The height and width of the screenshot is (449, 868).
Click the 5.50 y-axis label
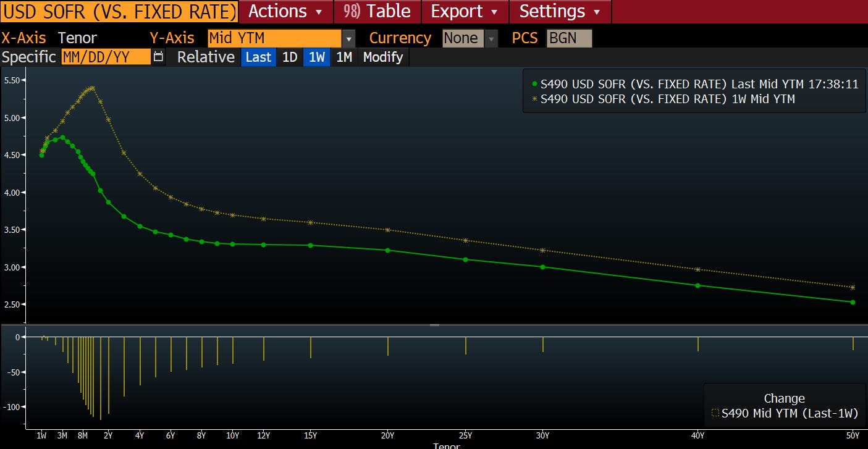click(12, 80)
